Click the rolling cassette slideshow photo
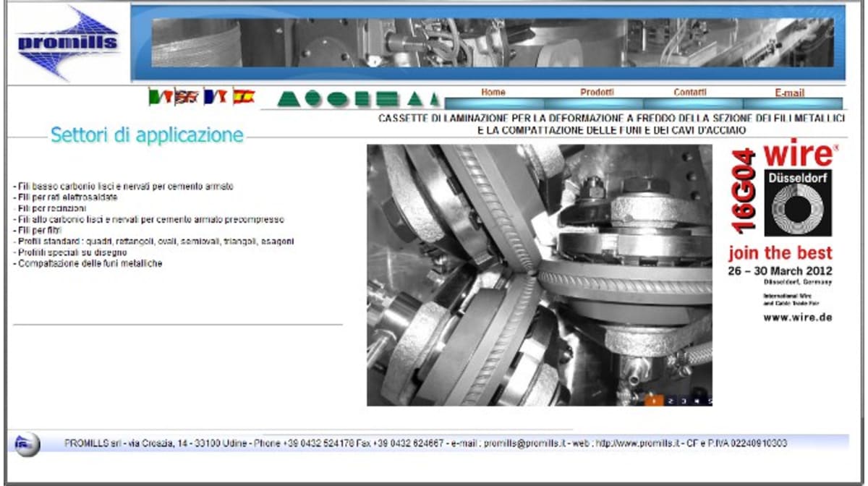The width and height of the screenshot is (868, 486). 540,275
